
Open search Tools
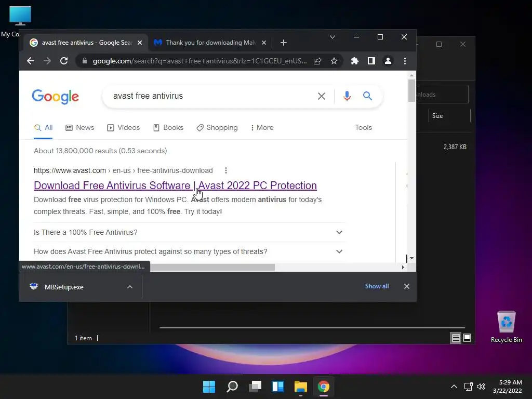pyautogui.click(x=363, y=128)
